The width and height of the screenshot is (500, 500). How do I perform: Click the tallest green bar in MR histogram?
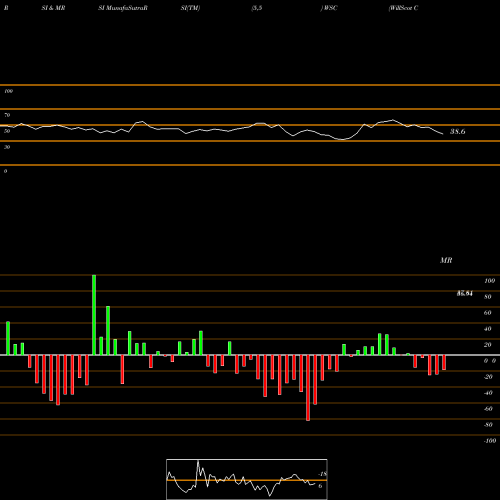point(94,315)
